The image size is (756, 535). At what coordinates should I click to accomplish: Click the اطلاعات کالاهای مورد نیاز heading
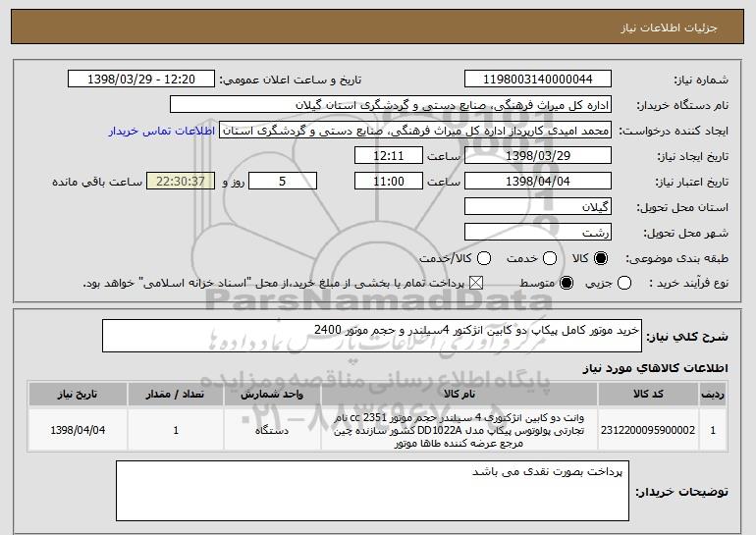click(x=655, y=368)
